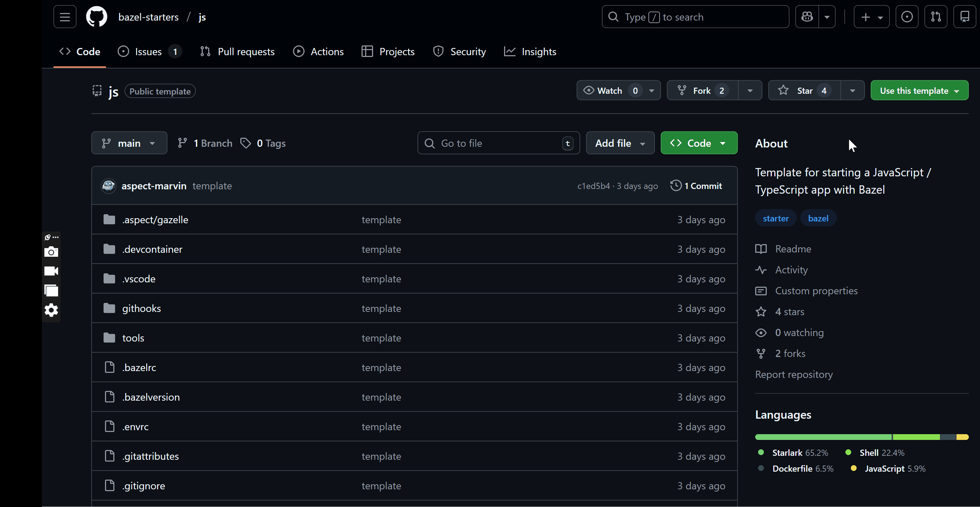Click the camera screenshot icon in side toolbar
This screenshot has height=507, width=980.
point(51,252)
